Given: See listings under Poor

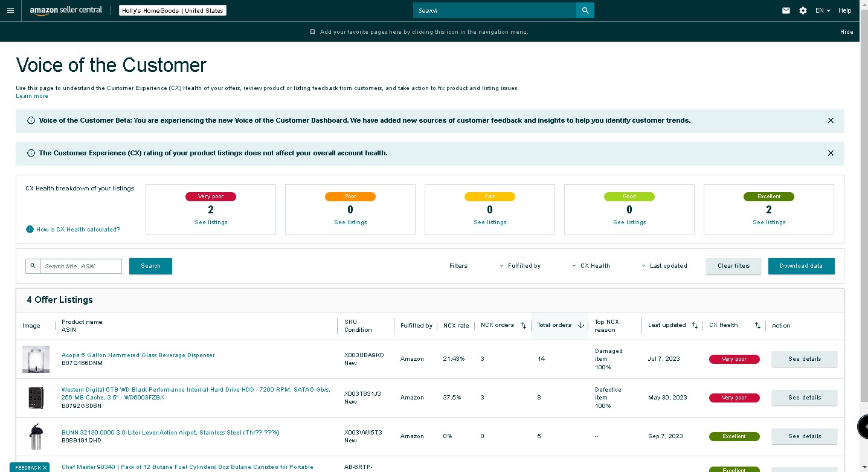Looking at the screenshot, I should click(350, 222).
